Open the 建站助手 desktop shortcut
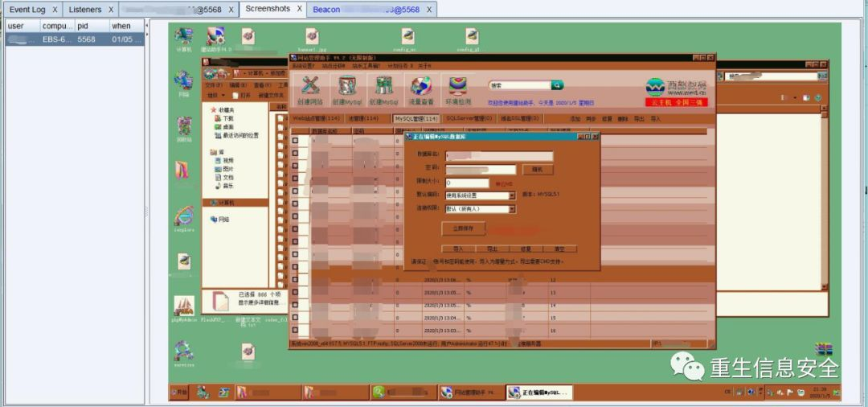This screenshot has height=407, width=868. click(216, 39)
